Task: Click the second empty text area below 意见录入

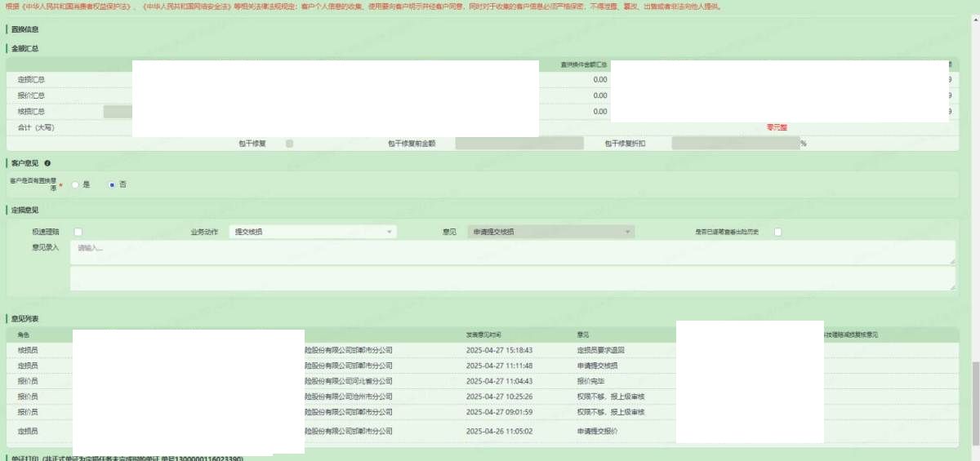Action: pos(512,278)
